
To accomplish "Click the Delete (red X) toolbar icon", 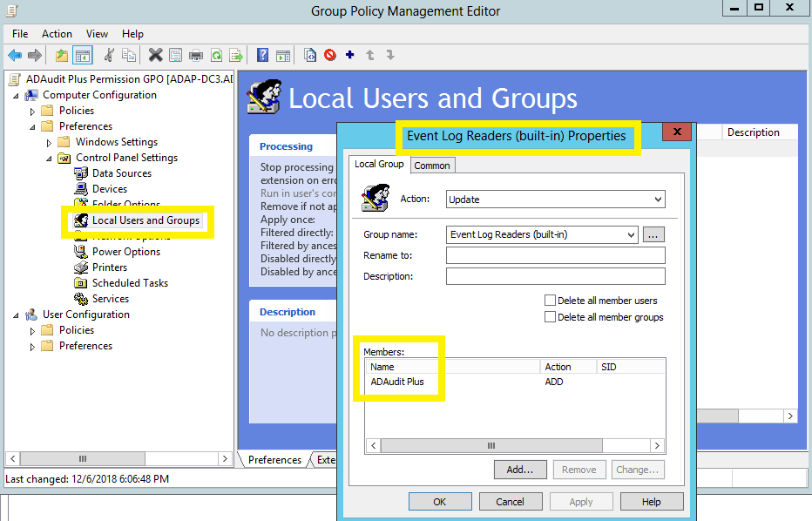I will 155,55.
